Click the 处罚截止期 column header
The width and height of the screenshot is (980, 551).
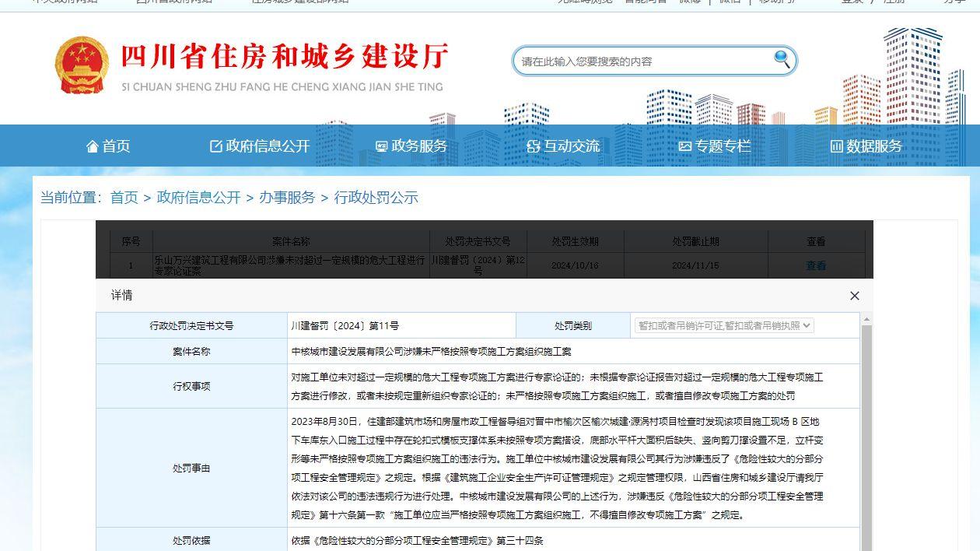(x=695, y=242)
